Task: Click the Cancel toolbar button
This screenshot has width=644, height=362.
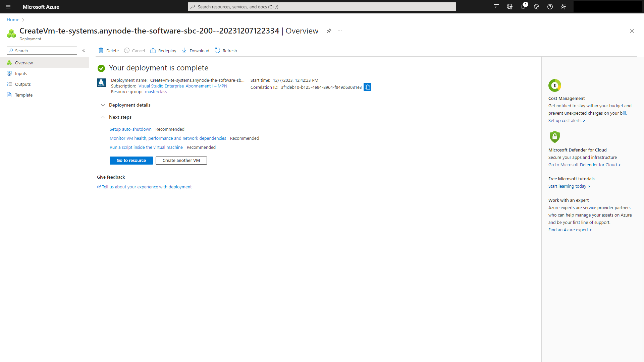Action: (135, 51)
